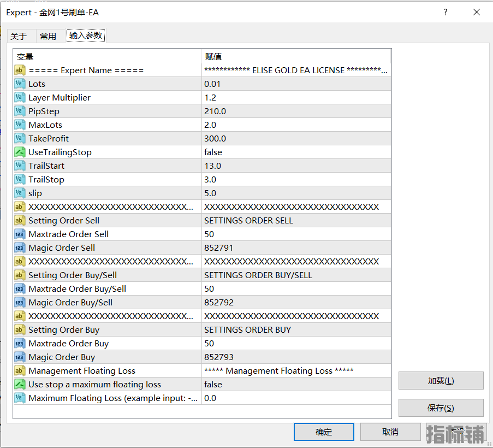The image size is (493, 448).
Task: Click the integer icon beside Magic Order Sell
Action: [x=20, y=248]
